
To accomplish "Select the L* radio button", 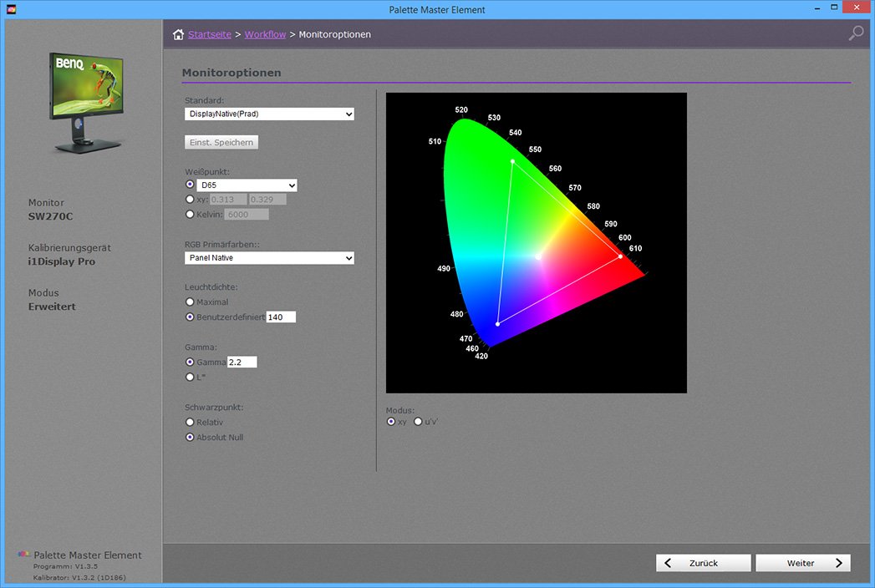I will 190,378.
